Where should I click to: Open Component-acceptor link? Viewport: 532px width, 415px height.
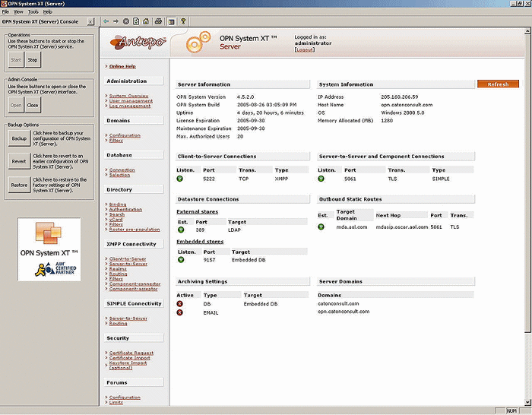click(133, 289)
